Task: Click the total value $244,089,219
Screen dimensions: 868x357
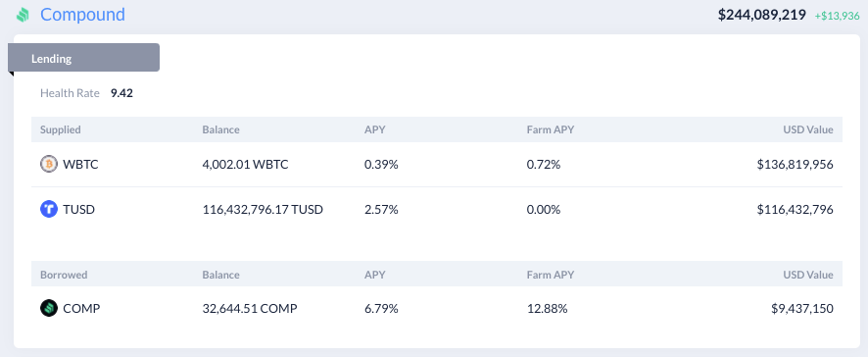Action: tap(762, 15)
